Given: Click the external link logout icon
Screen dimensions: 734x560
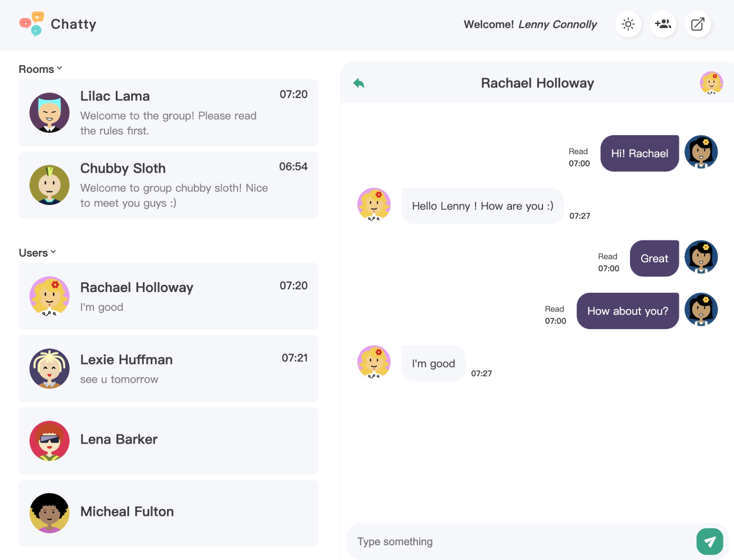Looking at the screenshot, I should (698, 24).
